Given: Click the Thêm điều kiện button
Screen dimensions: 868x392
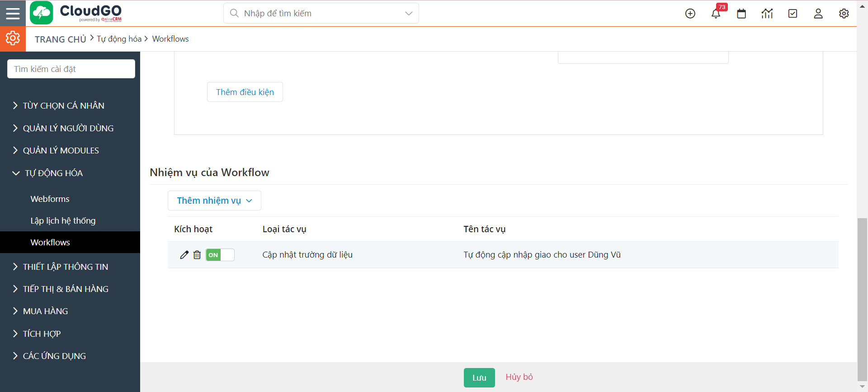Looking at the screenshot, I should (245, 92).
